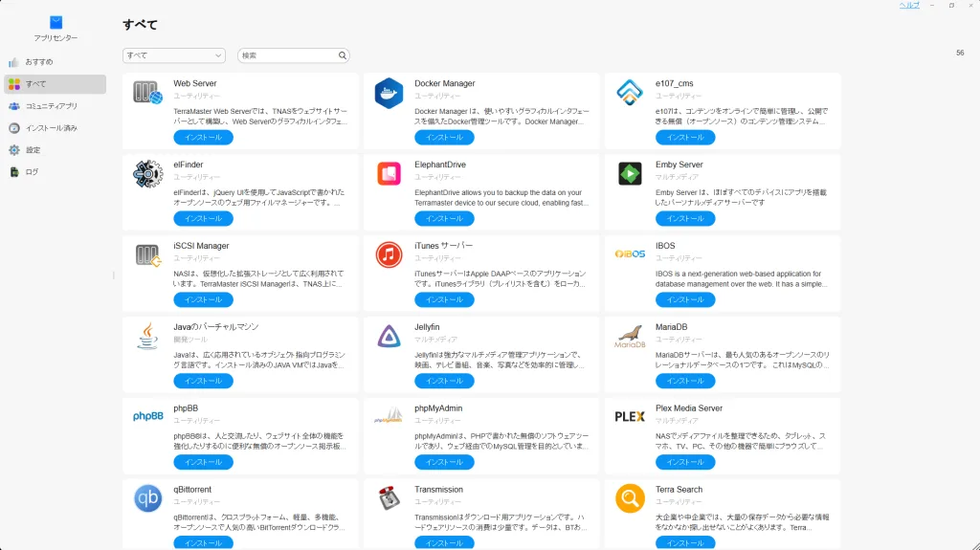Click the qBittorrent app icon
Viewport: 980px width, 550px height.
148,498
